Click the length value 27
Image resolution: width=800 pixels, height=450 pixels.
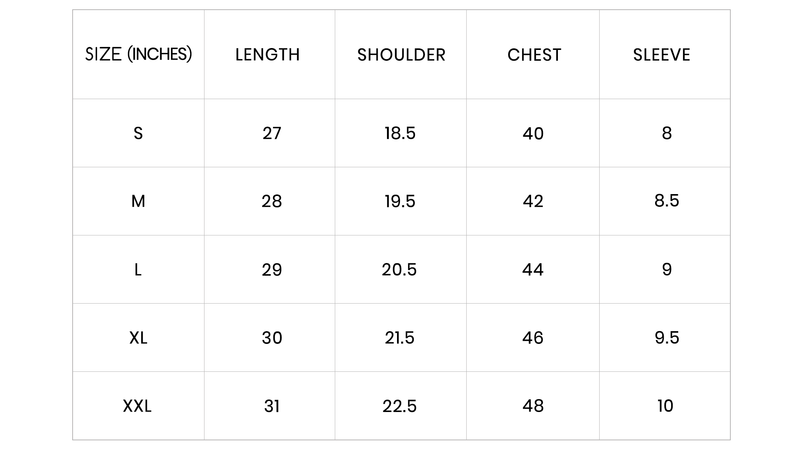click(272, 133)
